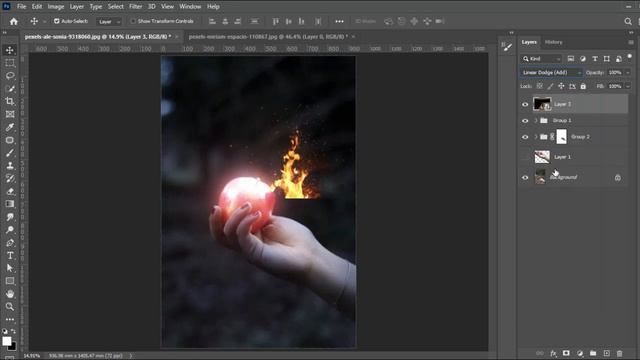Delete layer with trash icon
Screen dimensions: 640x360
[620, 353]
